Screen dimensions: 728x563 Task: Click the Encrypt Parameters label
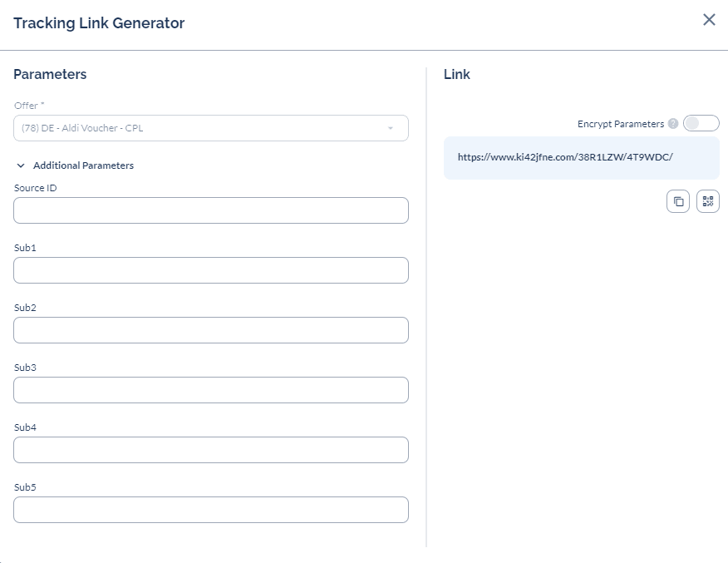(620, 124)
